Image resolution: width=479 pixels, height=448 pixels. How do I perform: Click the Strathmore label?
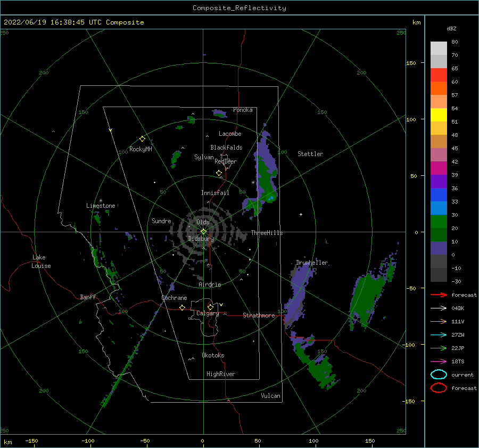[259, 315]
